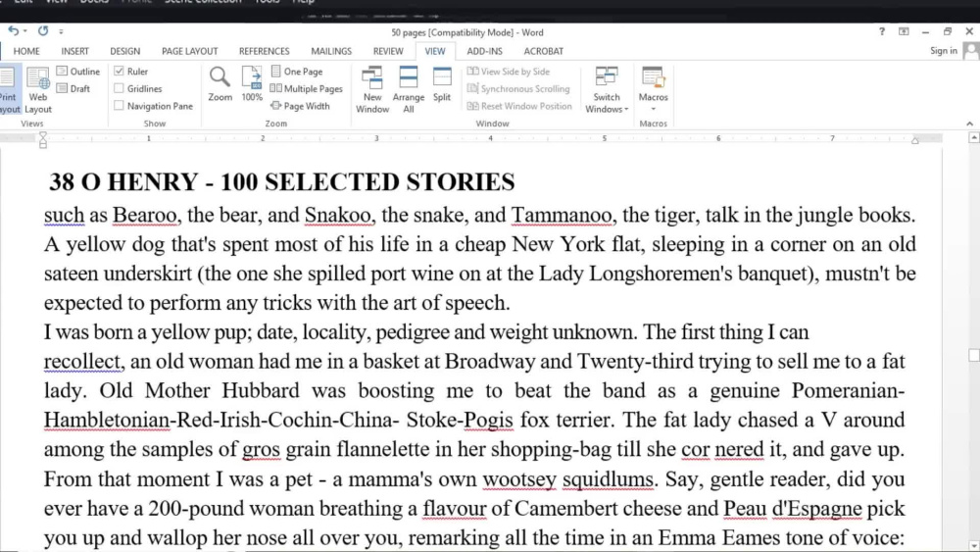980x552 pixels.
Task: Click the vertical scrollbar thumb
Action: (974, 355)
